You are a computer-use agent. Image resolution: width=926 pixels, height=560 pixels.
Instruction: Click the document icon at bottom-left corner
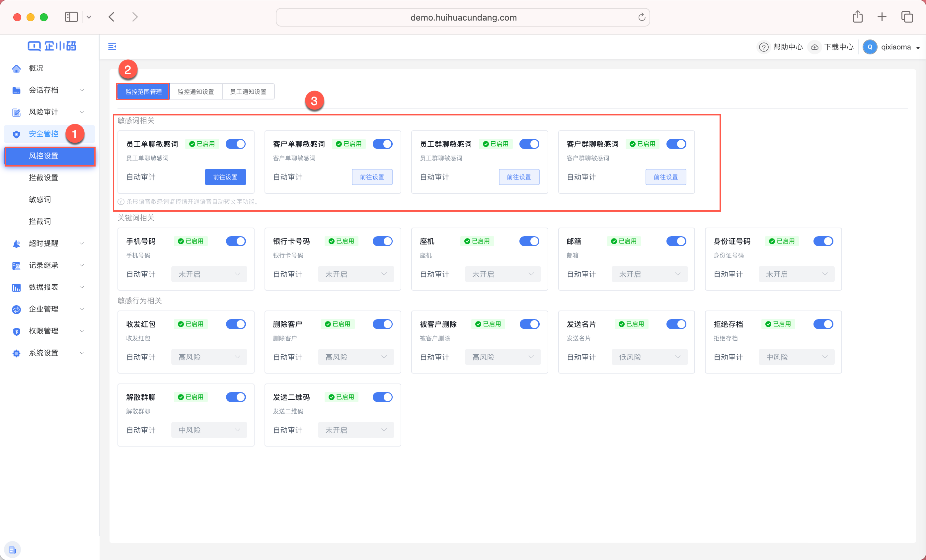tap(12, 549)
